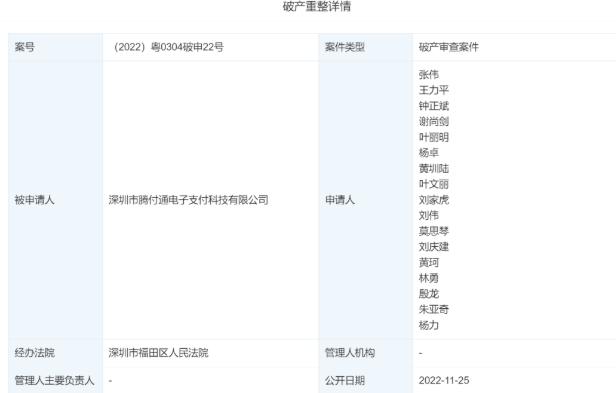
Task: Click applicant name 王力平
Action: point(434,90)
